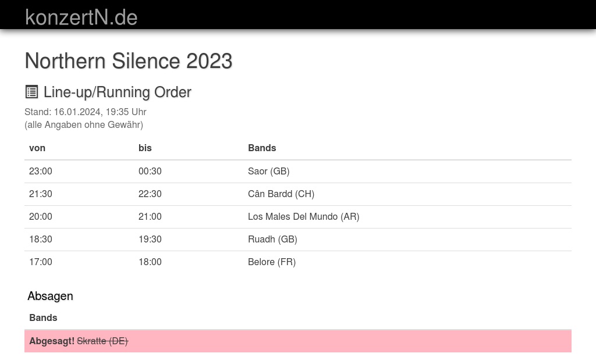This screenshot has width=596, height=364.
Task: Click the 'Bands' running order column header
Action: click(262, 148)
